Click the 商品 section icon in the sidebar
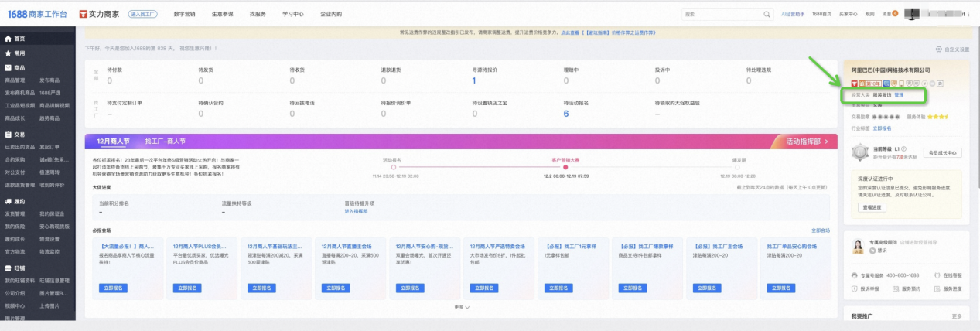Viewport: 980px width, 331px height. [9, 68]
